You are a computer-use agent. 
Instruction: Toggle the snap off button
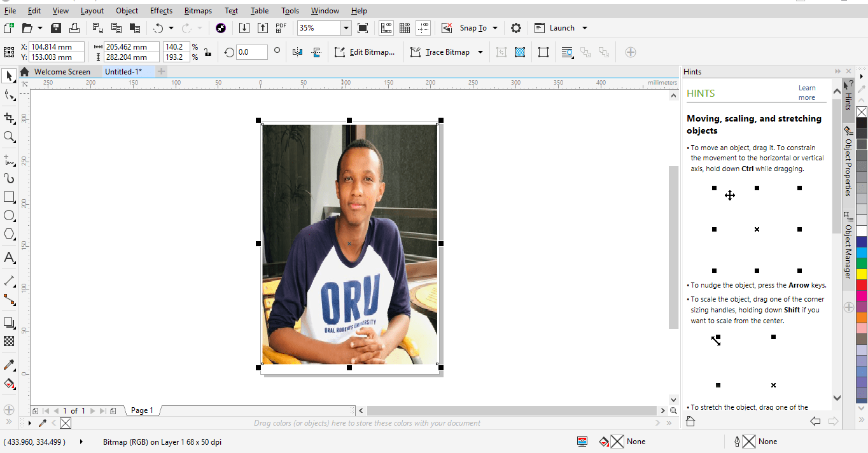click(x=447, y=28)
